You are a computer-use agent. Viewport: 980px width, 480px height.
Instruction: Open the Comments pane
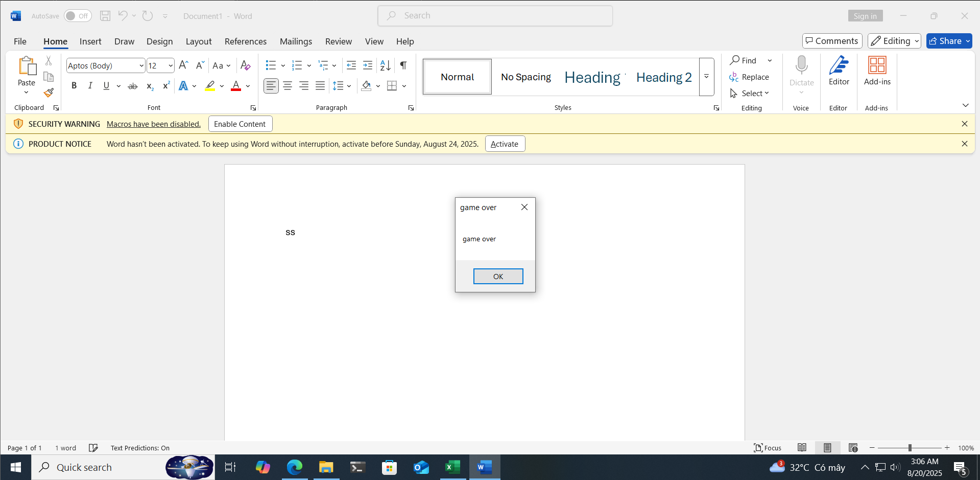coord(832,41)
